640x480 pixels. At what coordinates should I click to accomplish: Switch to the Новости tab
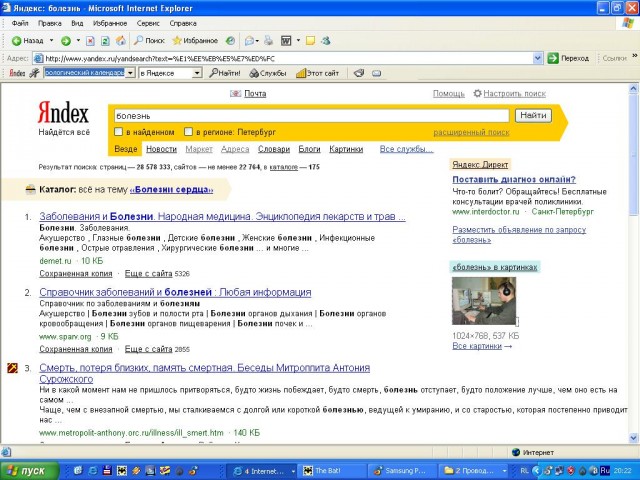click(x=161, y=149)
